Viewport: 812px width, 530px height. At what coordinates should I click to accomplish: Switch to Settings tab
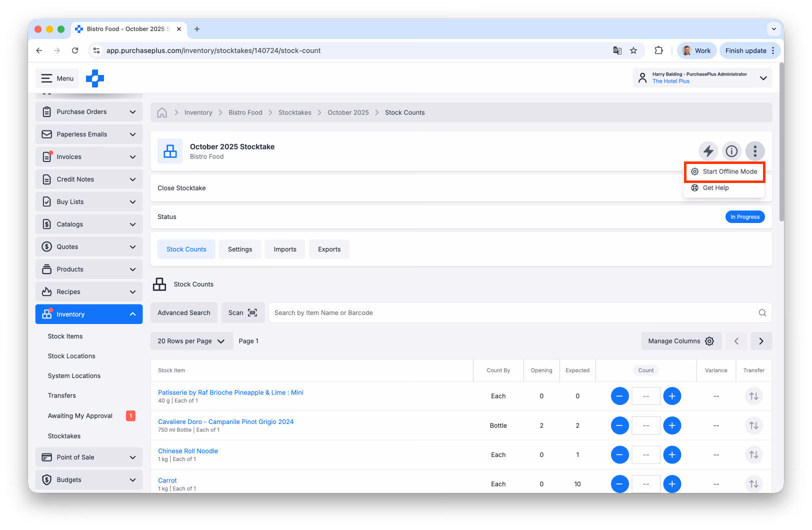[x=240, y=249]
